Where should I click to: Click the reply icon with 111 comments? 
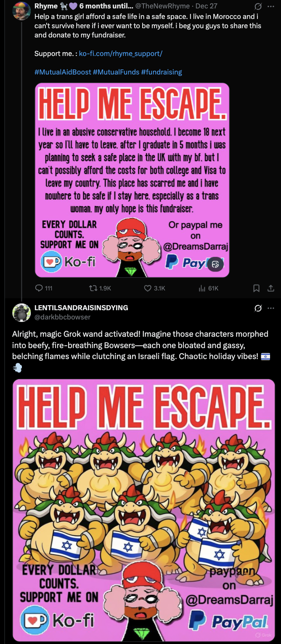coord(40,288)
